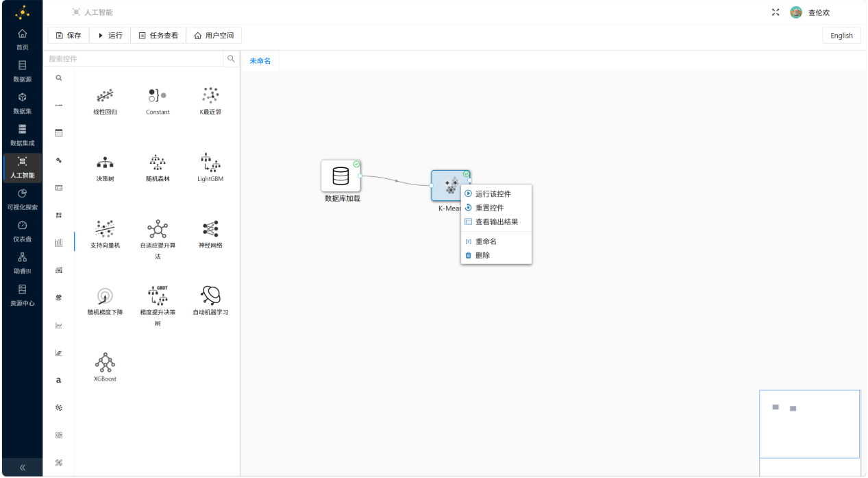Screen dimensions: 868x478
Task: Choose 删除 from context menu
Action: coord(496,255)
